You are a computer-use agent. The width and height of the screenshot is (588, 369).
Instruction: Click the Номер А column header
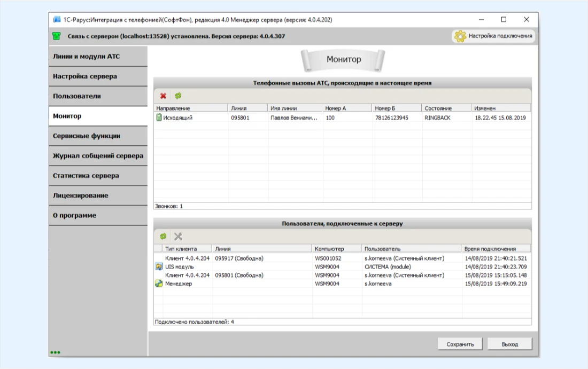[347, 108]
